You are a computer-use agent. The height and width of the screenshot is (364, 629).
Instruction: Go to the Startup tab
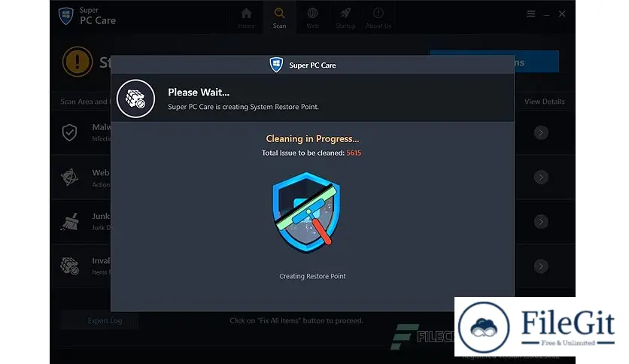tap(345, 18)
